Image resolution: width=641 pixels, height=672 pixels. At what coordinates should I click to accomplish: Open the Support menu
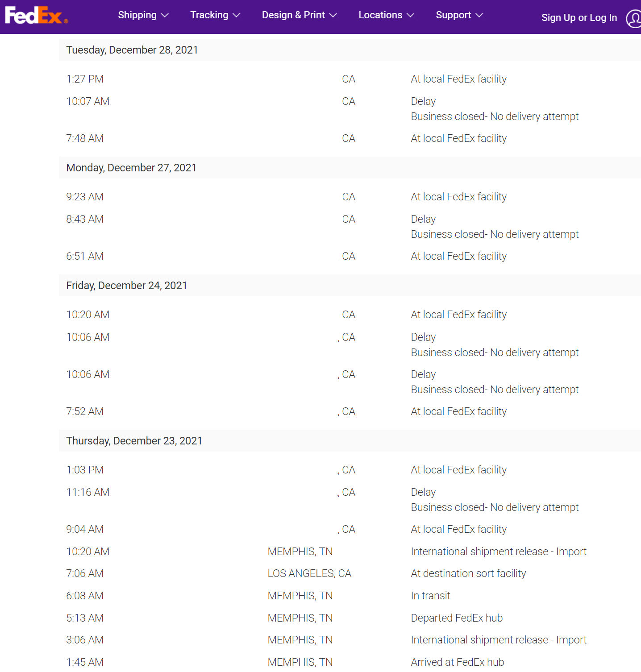pos(454,15)
